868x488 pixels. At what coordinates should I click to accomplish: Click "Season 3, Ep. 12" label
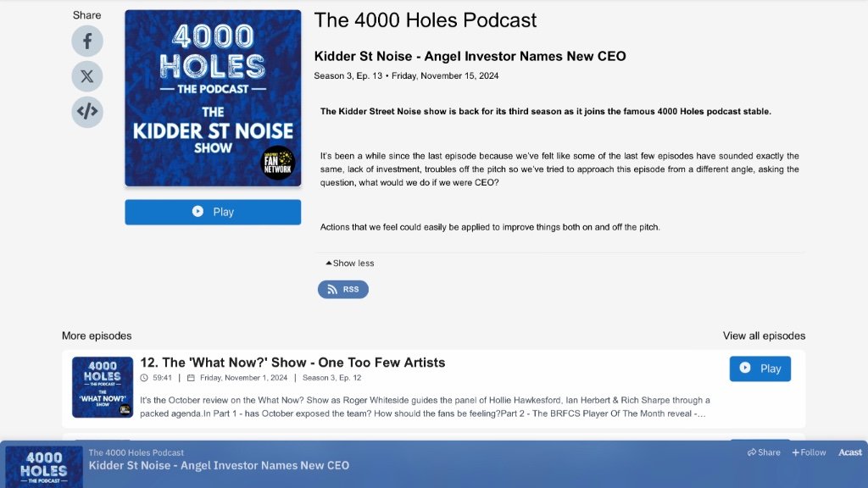pos(331,378)
